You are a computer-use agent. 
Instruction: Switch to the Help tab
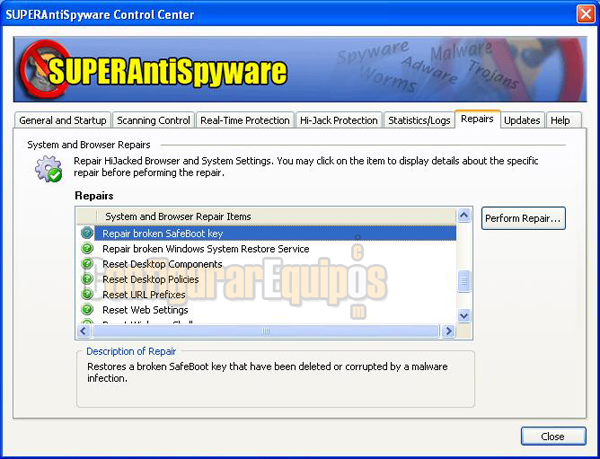tap(563, 120)
